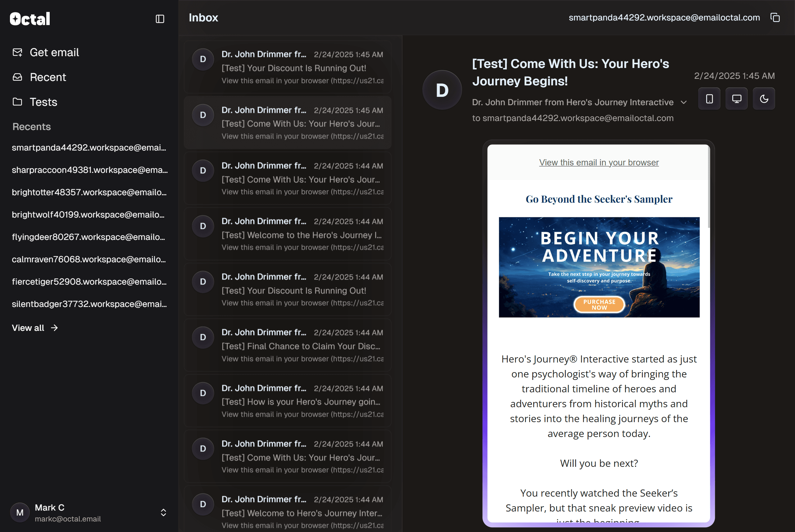Collapse the sidebar panel
Image resolution: width=795 pixels, height=532 pixels.
point(159,19)
